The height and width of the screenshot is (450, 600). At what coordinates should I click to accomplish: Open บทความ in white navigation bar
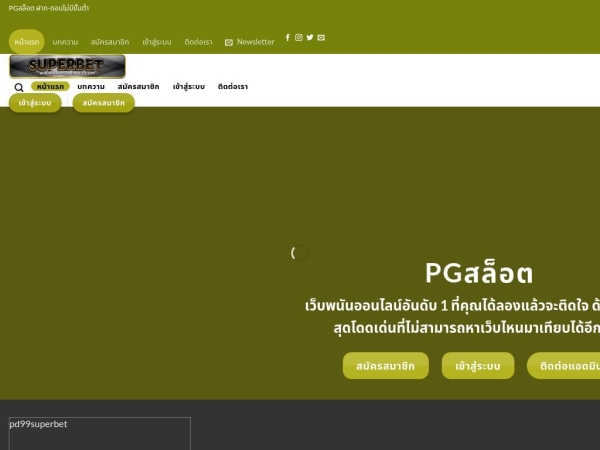click(91, 86)
